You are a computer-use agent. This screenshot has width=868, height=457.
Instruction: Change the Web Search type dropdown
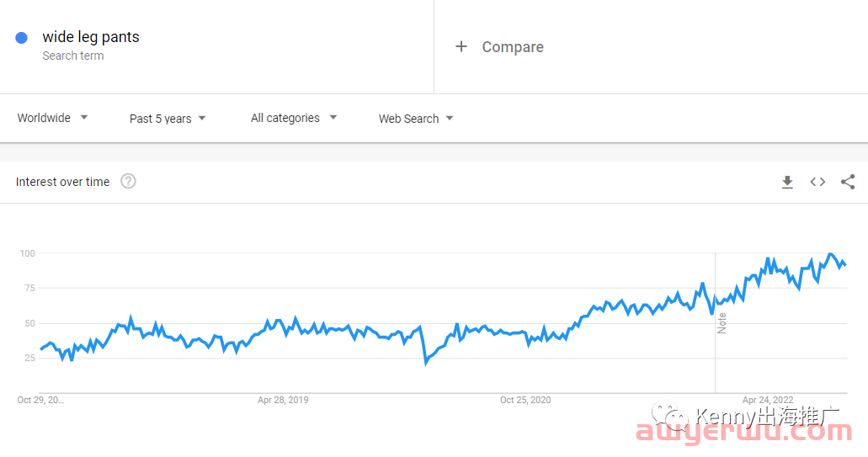click(x=416, y=119)
